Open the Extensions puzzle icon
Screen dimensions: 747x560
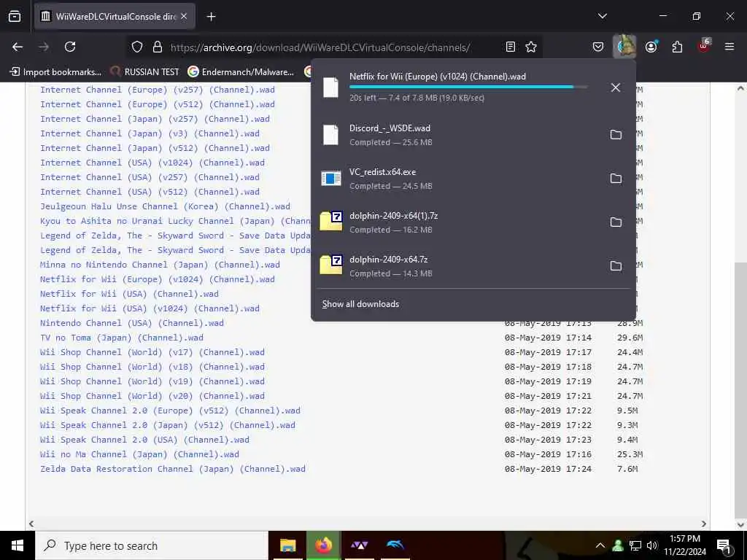[x=677, y=47]
